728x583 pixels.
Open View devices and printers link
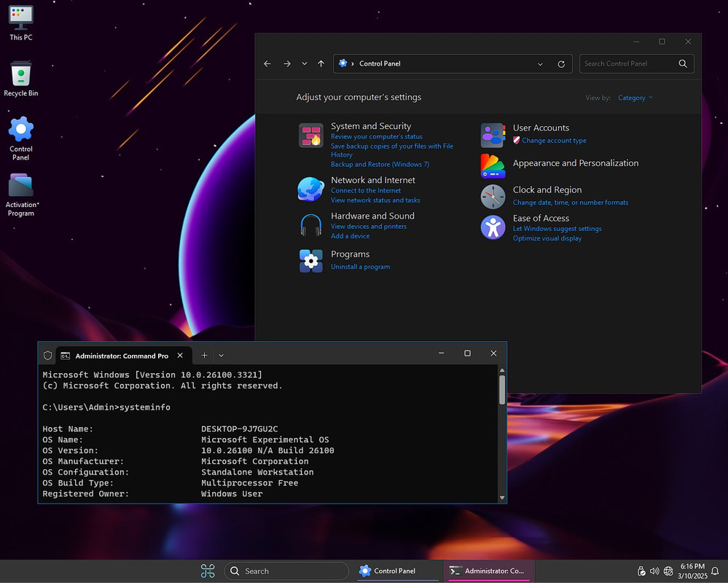[x=369, y=226]
